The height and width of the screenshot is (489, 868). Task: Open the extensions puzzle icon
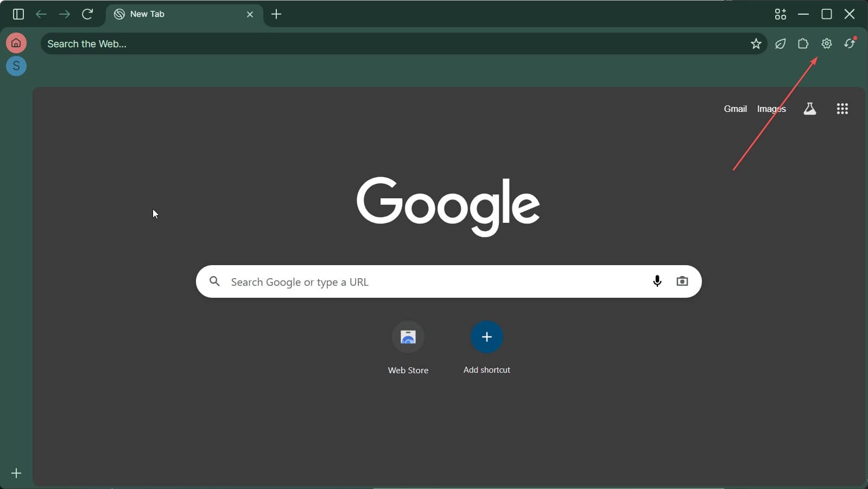pyautogui.click(x=803, y=43)
